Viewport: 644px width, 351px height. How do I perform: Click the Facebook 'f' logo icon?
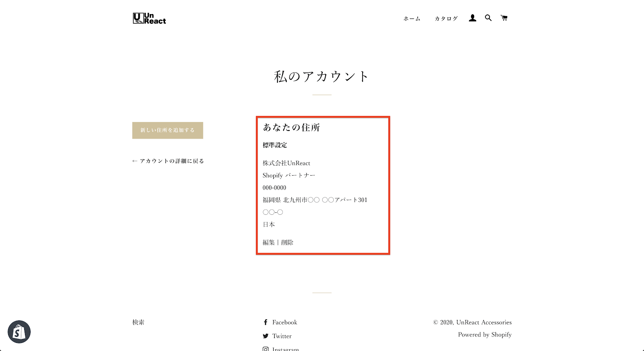coord(265,322)
